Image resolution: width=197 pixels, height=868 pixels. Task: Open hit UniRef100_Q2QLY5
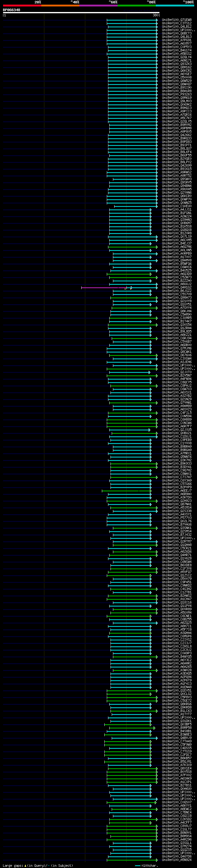pos(177,121)
